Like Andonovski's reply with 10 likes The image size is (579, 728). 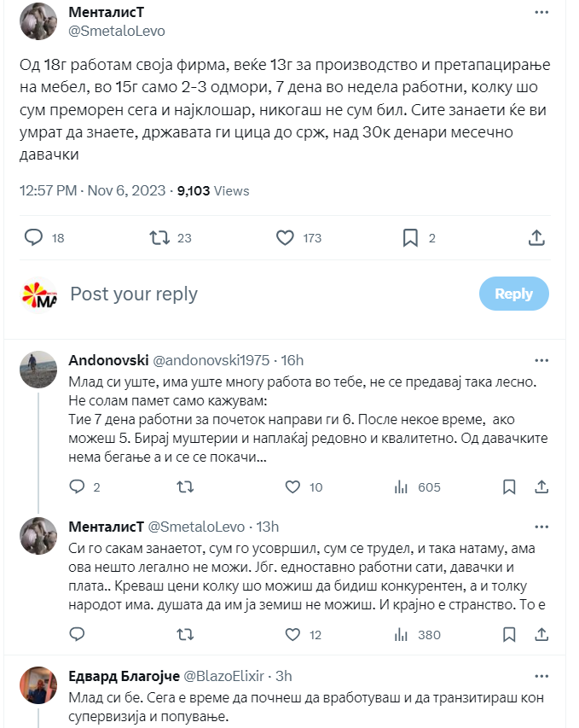tap(292, 487)
